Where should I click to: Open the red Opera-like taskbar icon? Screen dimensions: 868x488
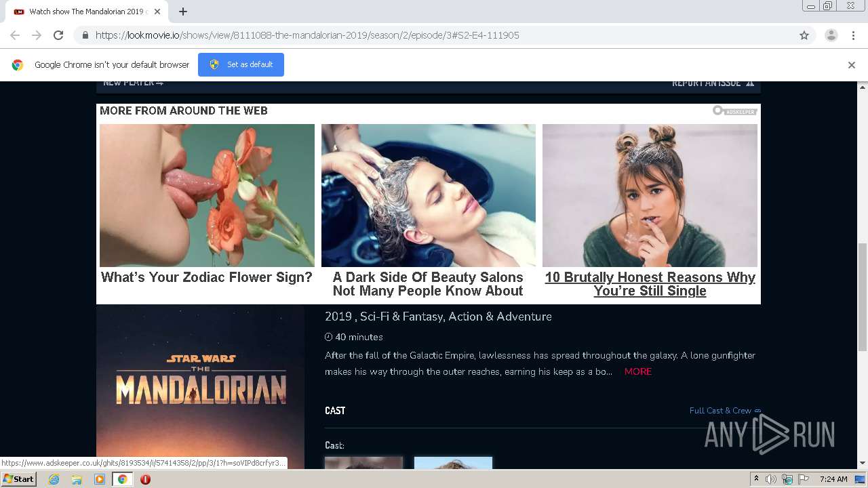(145, 479)
